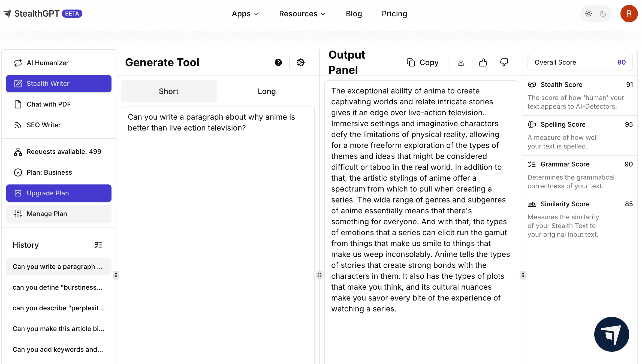This screenshot has height=364, width=642.
Task: Expand the Apps dropdown menu
Action: pyautogui.click(x=245, y=14)
